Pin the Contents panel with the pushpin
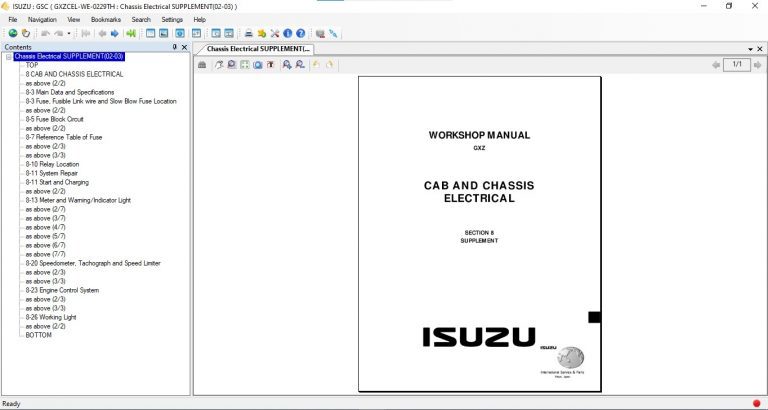This screenshot has height=410, width=768. coord(174,47)
